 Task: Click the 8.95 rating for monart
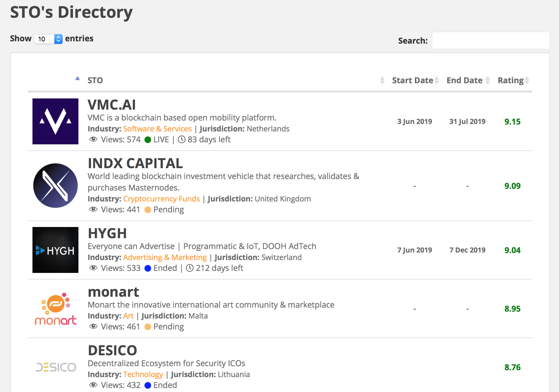pyautogui.click(x=512, y=309)
